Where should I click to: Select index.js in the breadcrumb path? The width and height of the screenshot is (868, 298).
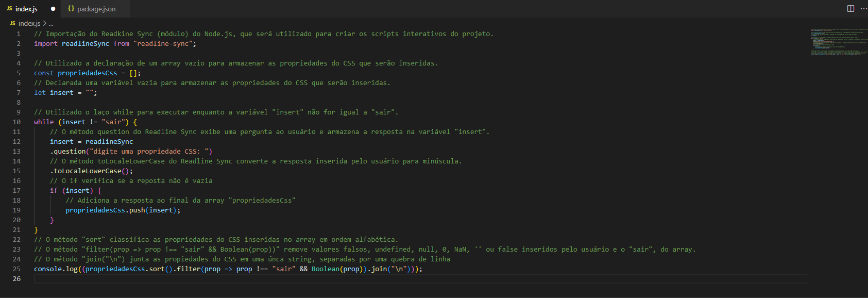29,23
